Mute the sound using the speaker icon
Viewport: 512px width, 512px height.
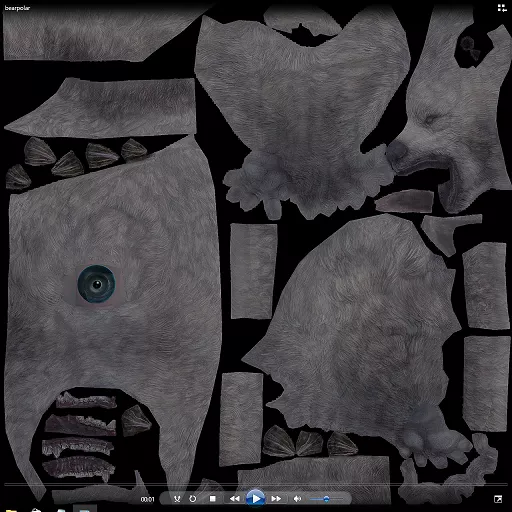[297, 499]
